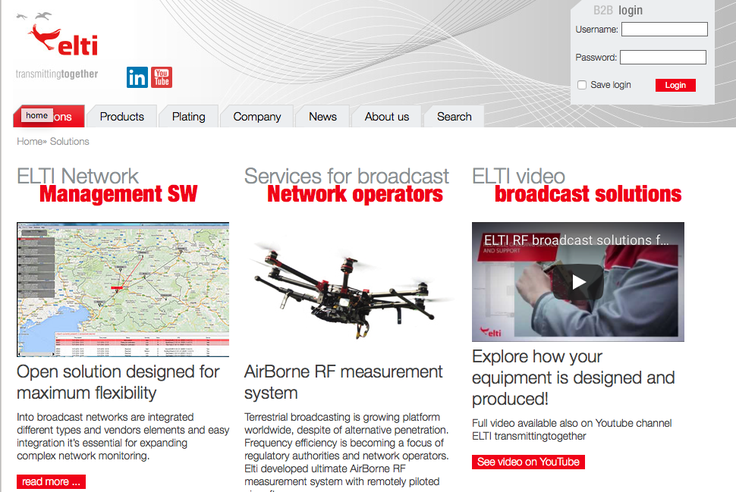
Task: Open the drone image thumbnail
Action: pyautogui.click(x=350, y=289)
